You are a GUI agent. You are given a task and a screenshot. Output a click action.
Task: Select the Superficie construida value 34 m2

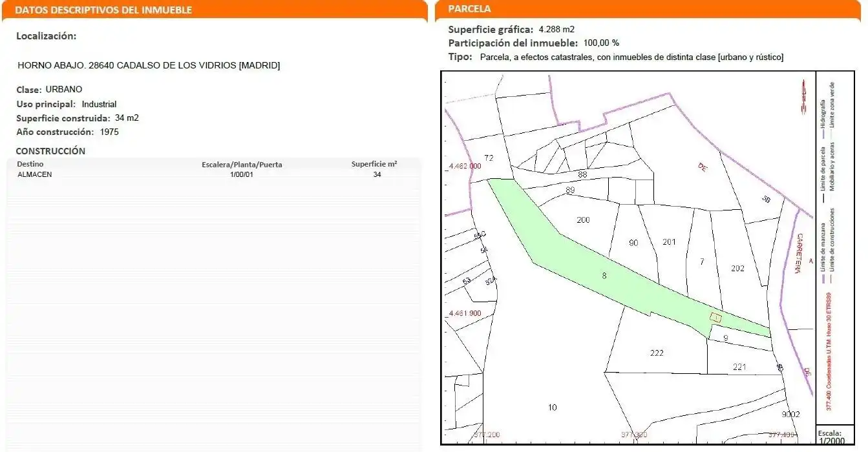click(x=127, y=118)
